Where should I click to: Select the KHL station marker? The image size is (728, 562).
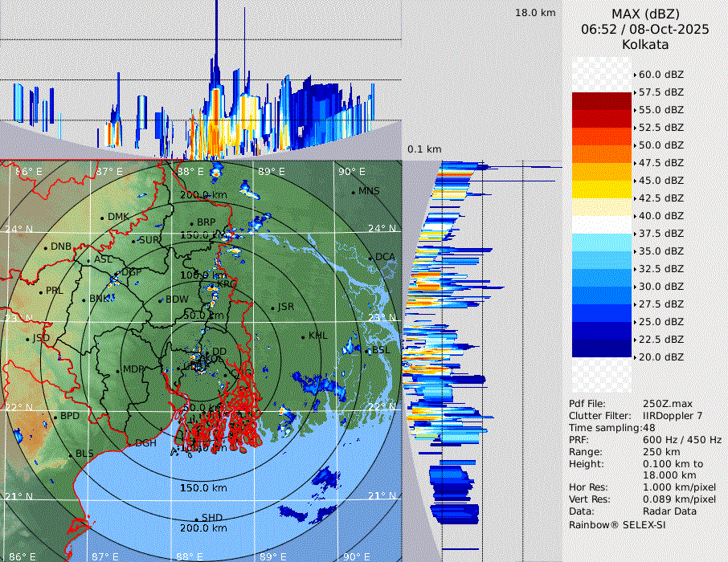tap(304, 336)
